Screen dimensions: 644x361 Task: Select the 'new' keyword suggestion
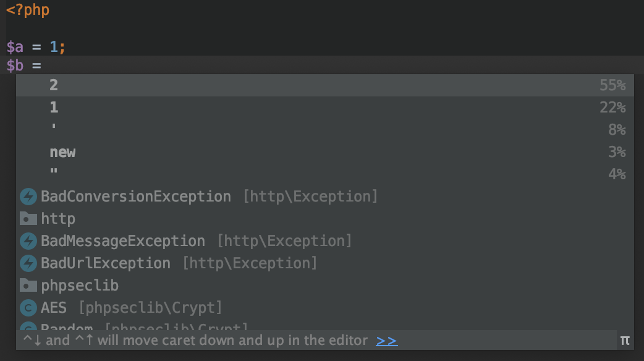(x=325, y=152)
